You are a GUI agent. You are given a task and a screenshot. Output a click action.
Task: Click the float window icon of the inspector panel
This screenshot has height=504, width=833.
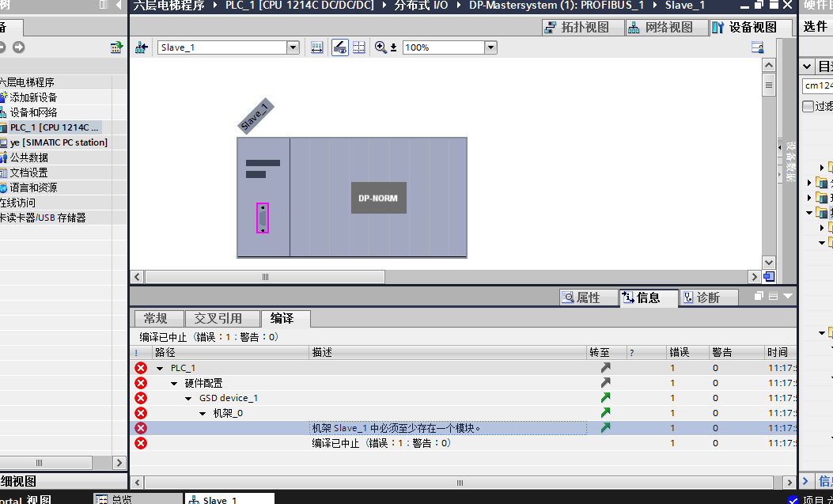pyautogui.click(x=759, y=296)
